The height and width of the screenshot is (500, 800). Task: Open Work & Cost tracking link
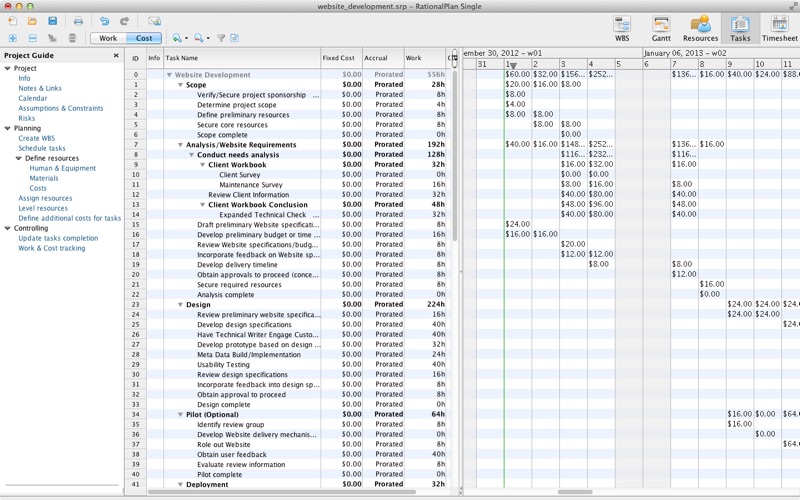coord(51,248)
